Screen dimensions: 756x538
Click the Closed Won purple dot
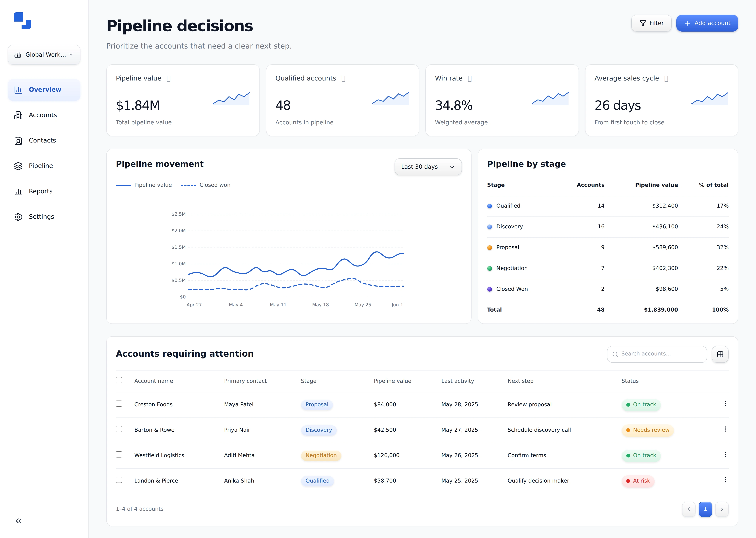489,289
